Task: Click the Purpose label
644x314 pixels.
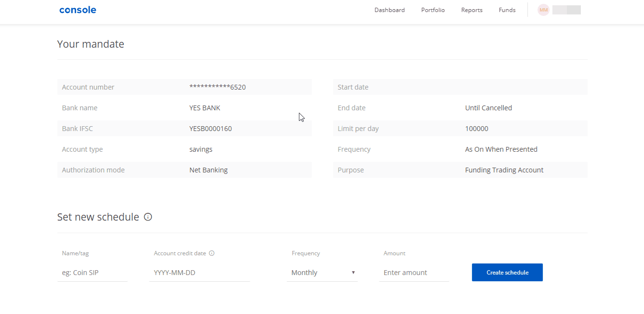Action: pyautogui.click(x=351, y=170)
